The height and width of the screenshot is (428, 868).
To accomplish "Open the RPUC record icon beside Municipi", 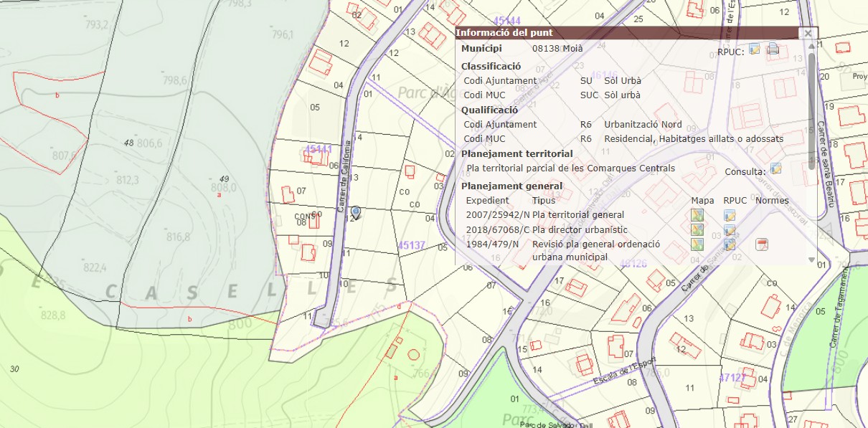I will tap(754, 49).
